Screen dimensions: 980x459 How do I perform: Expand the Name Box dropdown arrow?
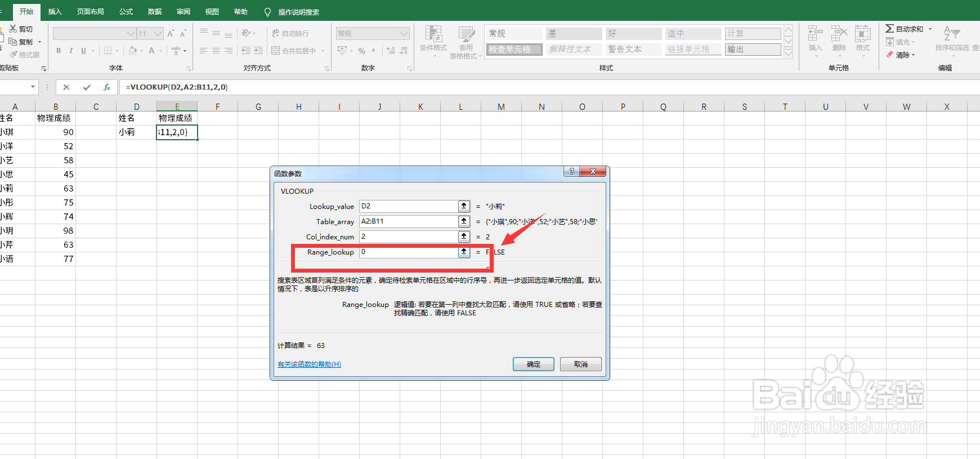click(x=33, y=87)
